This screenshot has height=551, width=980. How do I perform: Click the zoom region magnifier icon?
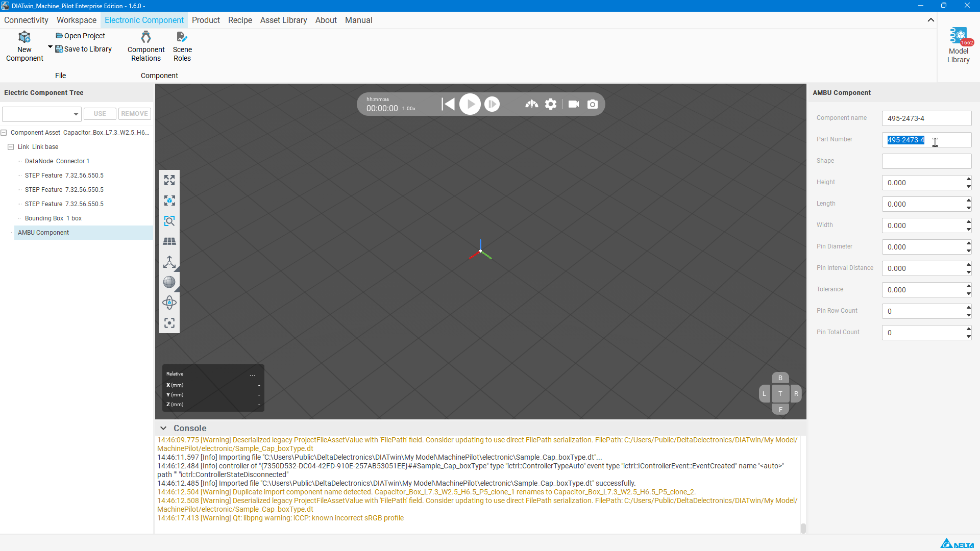[x=169, y=221]
